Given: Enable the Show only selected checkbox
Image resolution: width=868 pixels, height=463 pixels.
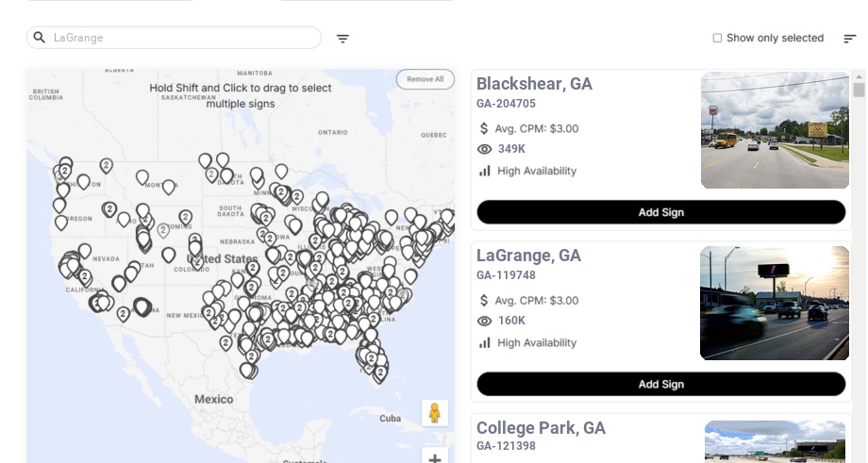Looking at the screenshot, I should [x=717, y=39].
